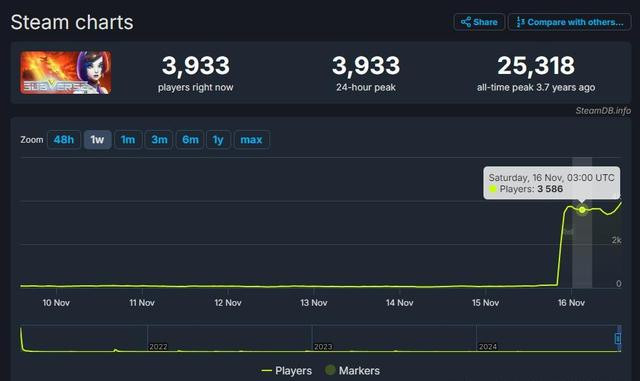Open Compare with others
The image size is (640, 381).
(569, 22)
